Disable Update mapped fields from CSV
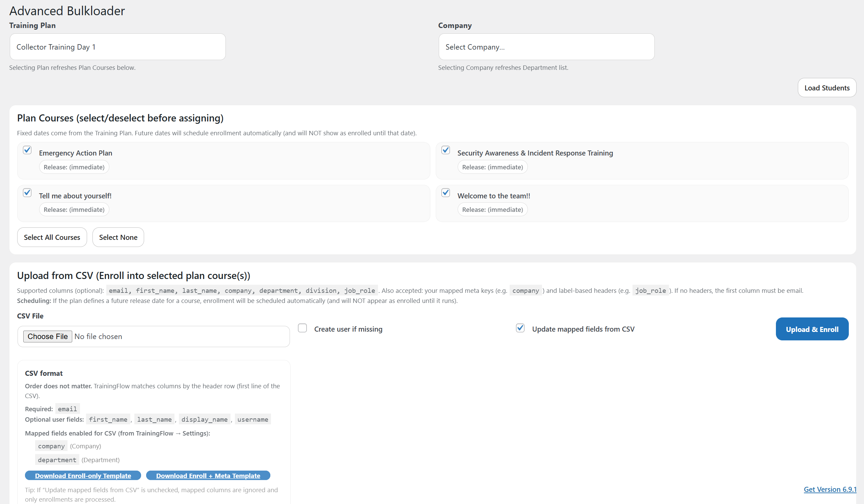864x504 pixels. pos(520,328)
